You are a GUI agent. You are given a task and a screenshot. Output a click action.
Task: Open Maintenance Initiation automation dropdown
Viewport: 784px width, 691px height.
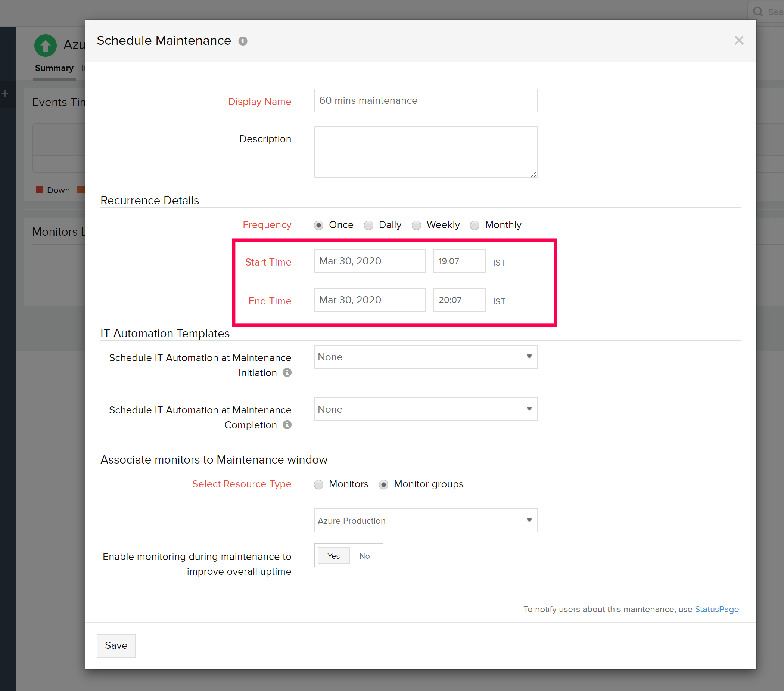click(425, 357)
